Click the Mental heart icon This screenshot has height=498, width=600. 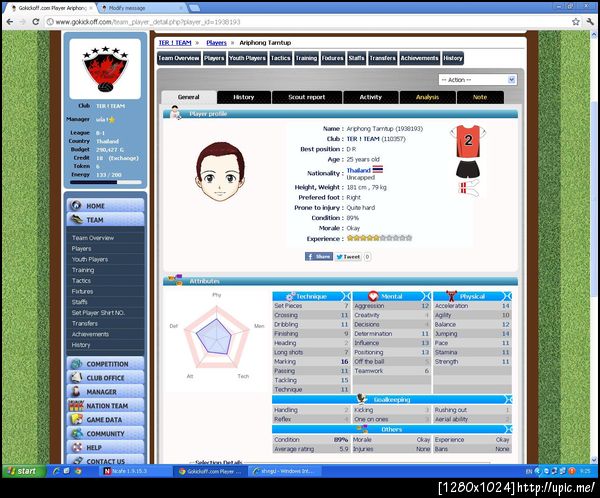(373, 296)
